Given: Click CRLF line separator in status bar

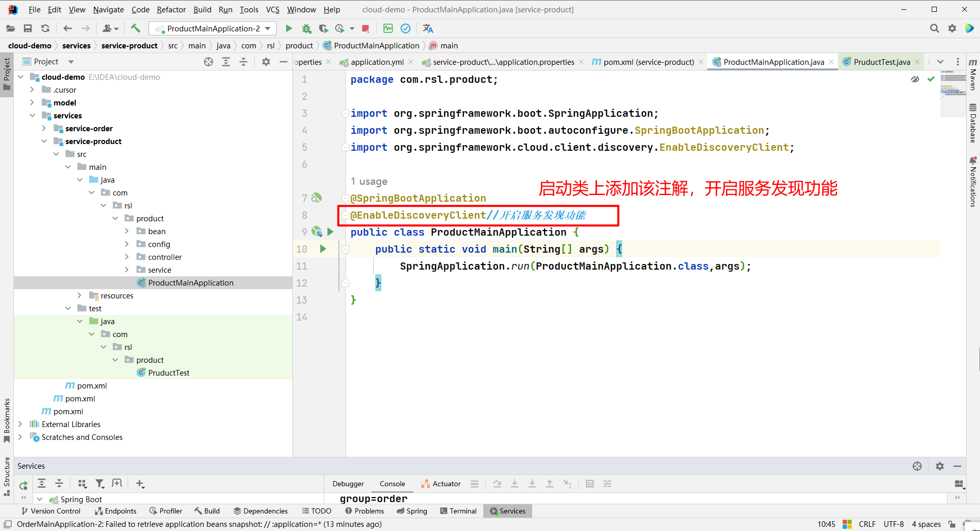Looking at the screenshot, I should tap(867, 524).
